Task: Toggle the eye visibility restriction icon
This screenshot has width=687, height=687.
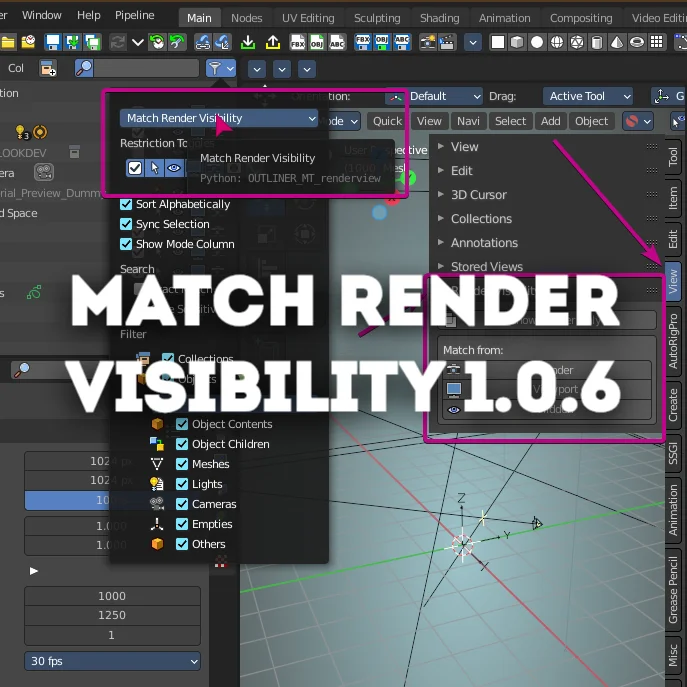Action: click(174, 168)
